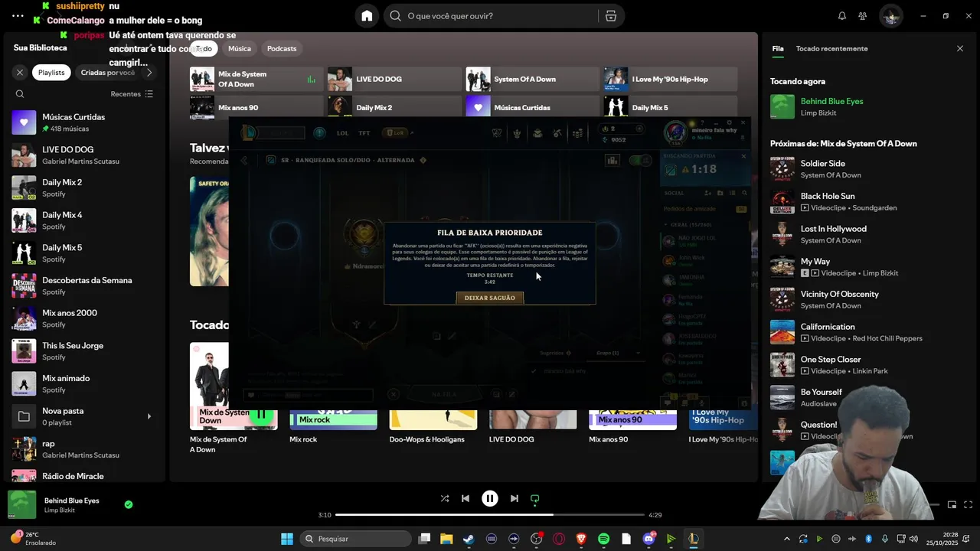This screenshot has width=980, height=551.
Task: Open the Browse icon in the Spotify search bar
Action: (610, 16)
